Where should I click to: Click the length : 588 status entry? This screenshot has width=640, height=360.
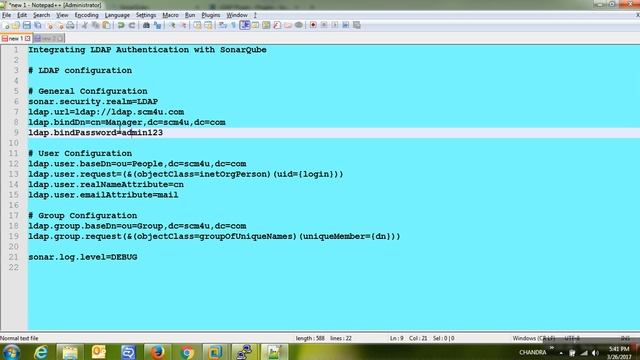pyautogui.click(x=310, y=338)
